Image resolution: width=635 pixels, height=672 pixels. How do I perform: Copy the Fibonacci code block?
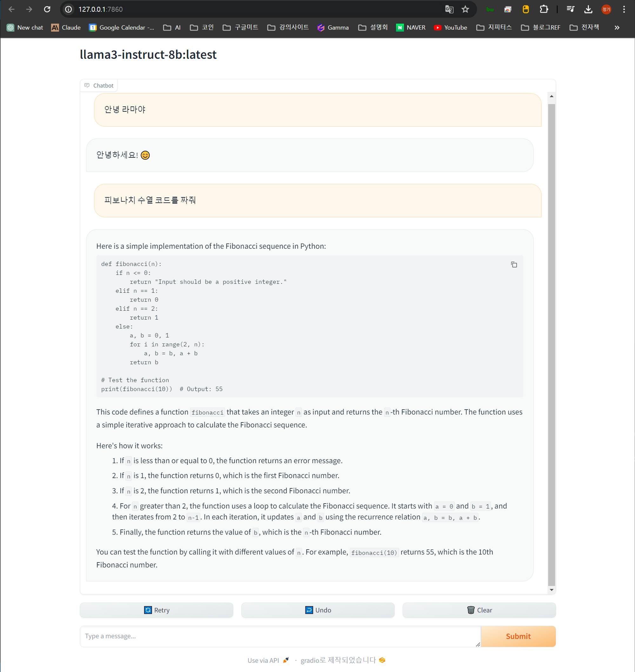513,265
